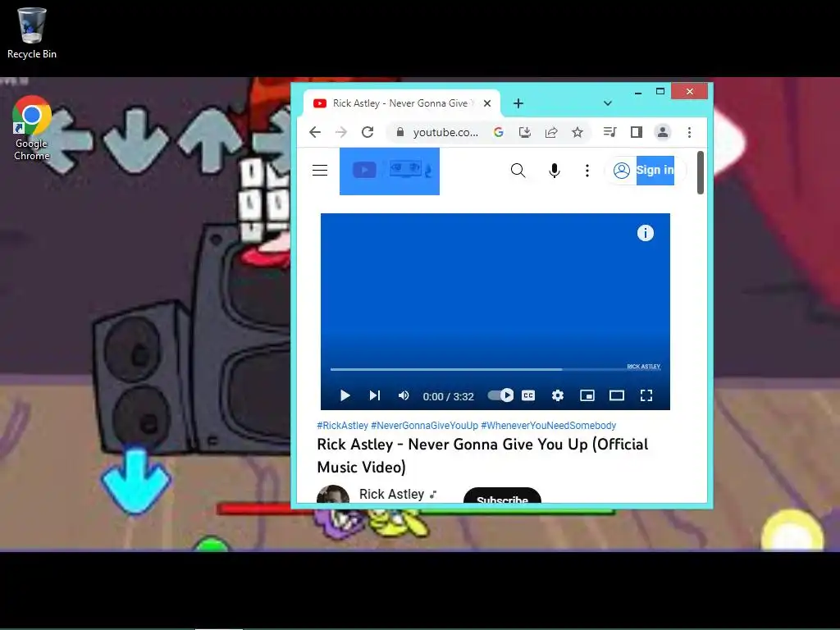Expand the tab search chevron
This screenshot has width=840, height=630.
click(x=608, y=103)
